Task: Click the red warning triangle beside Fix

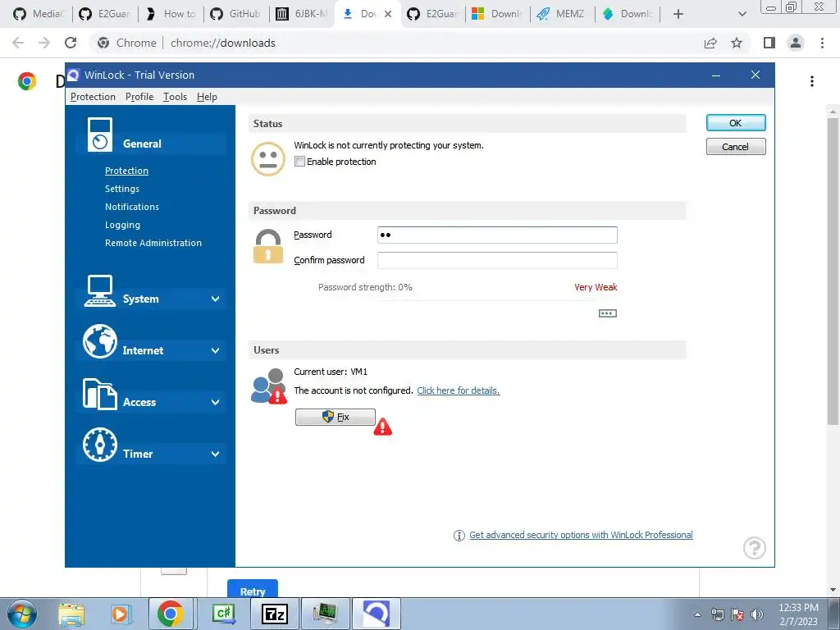Action: click(x=382, y=427)
